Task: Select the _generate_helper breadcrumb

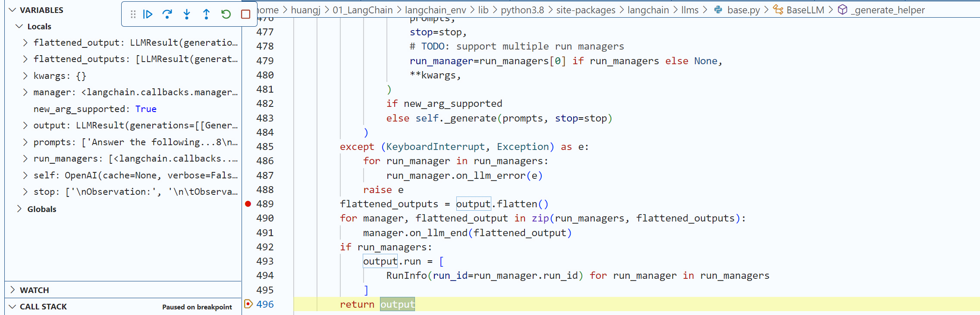Action: coord(887,10)
